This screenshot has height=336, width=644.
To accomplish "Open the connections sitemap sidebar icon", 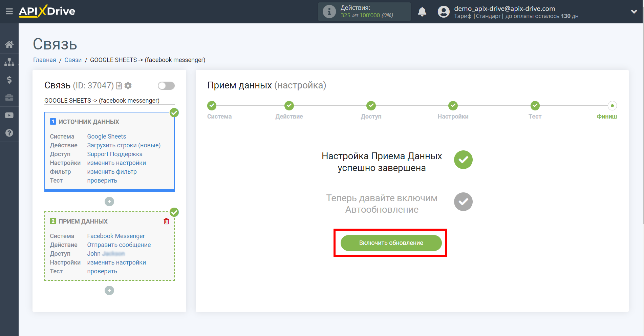I will tap(9, 62).
